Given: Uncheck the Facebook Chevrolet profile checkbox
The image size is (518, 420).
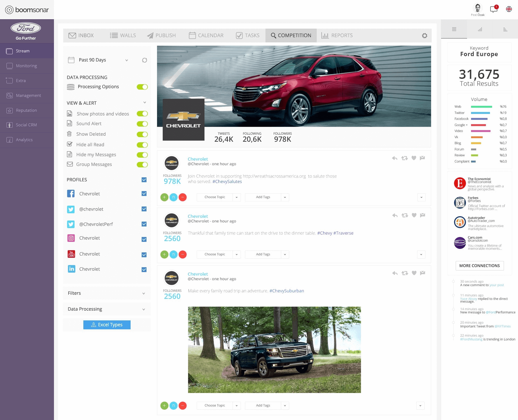Looking at the screenshot, I should coord(144,194).
